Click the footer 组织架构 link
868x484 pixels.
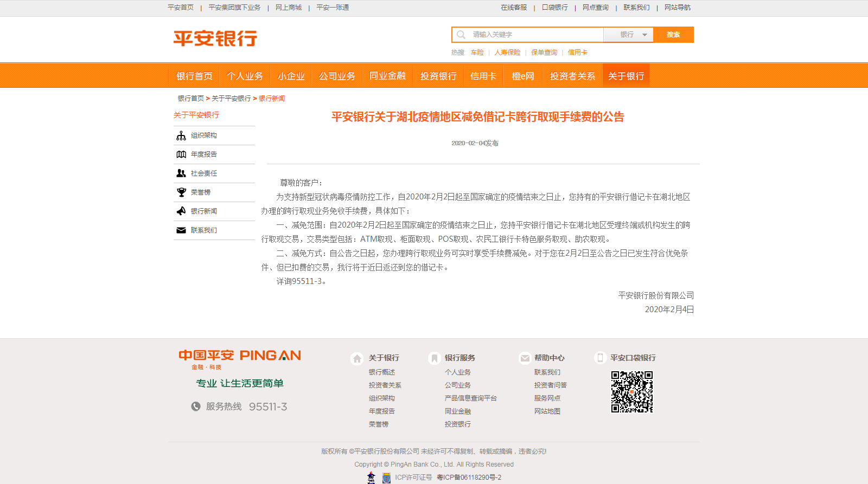click(382, 398)
